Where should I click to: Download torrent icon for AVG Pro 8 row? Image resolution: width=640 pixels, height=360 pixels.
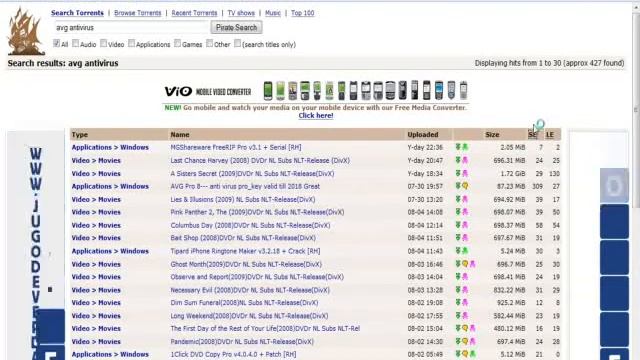coord(458,186)
